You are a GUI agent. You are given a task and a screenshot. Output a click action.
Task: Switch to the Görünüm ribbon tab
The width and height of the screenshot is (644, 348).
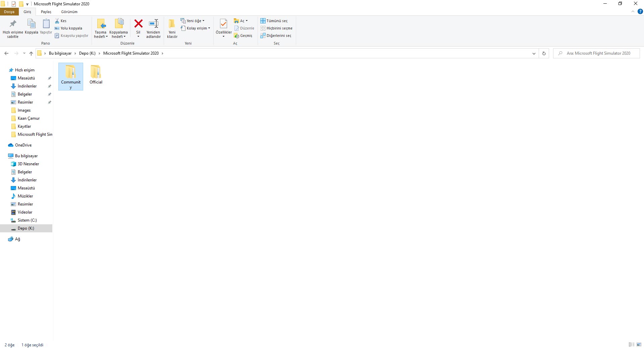pos(69,12)
